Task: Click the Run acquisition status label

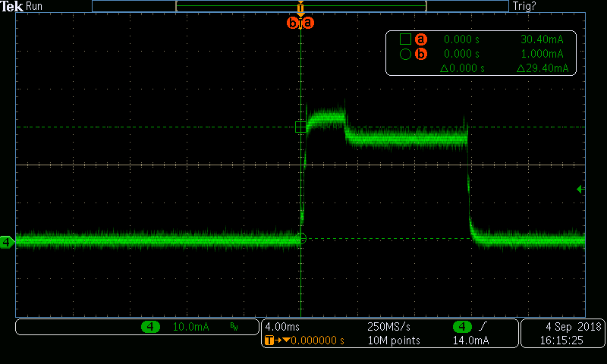Action: click(35, 6)
